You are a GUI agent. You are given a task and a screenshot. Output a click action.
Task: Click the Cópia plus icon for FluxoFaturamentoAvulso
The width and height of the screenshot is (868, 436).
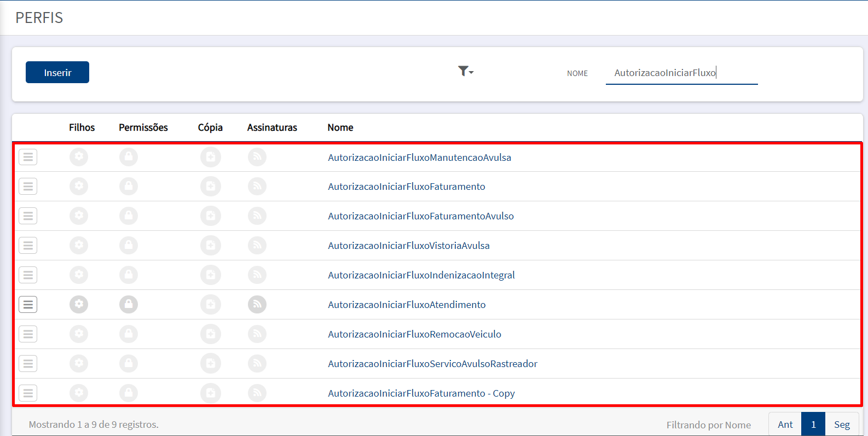[211, 216]
